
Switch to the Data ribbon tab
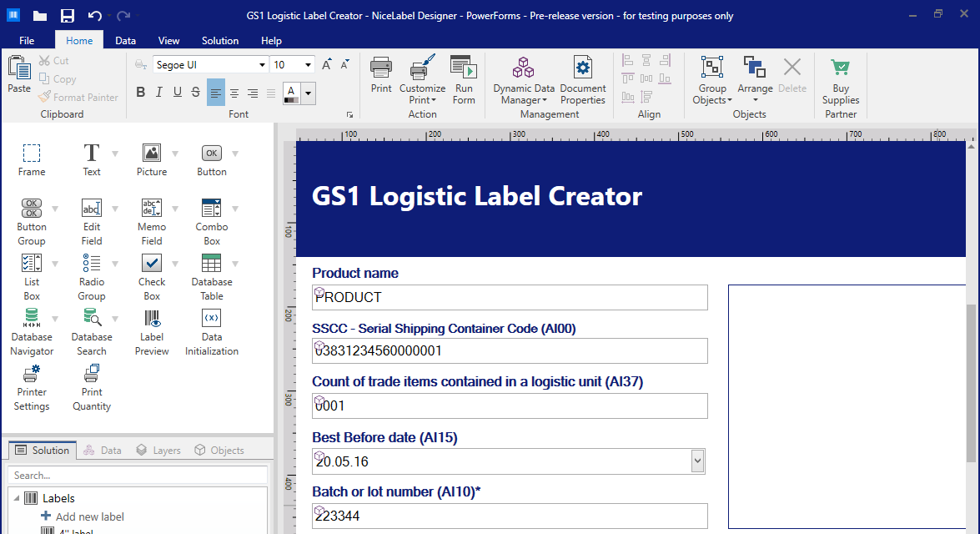coord(126,39)
